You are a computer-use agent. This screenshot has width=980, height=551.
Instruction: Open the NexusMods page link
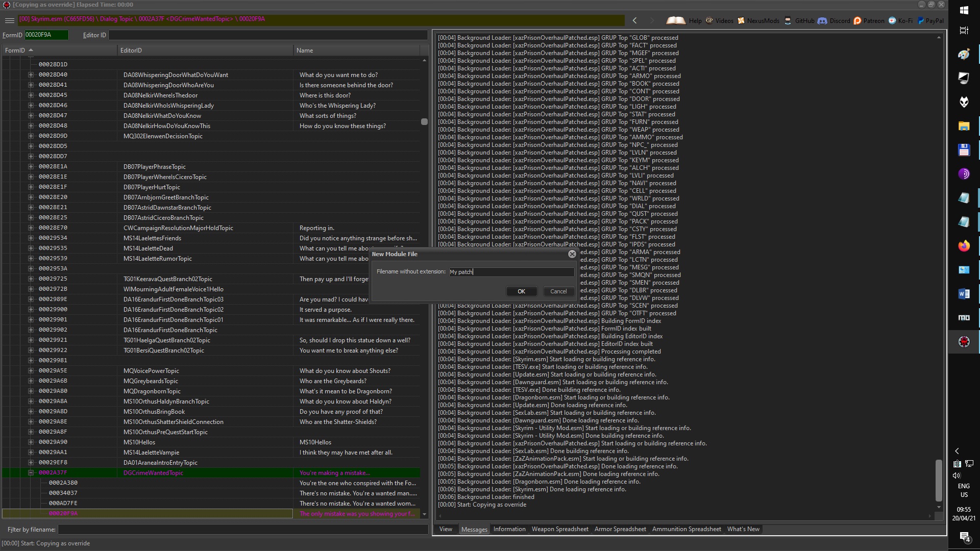click(758, 20)
